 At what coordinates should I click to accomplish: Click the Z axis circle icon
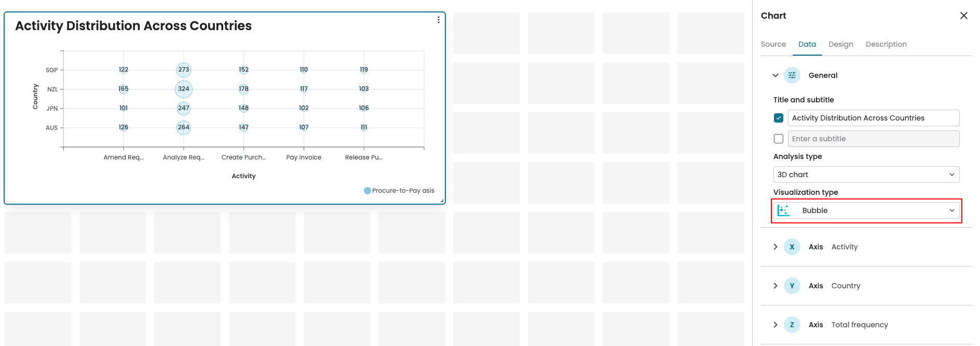(x=792, y=325)
